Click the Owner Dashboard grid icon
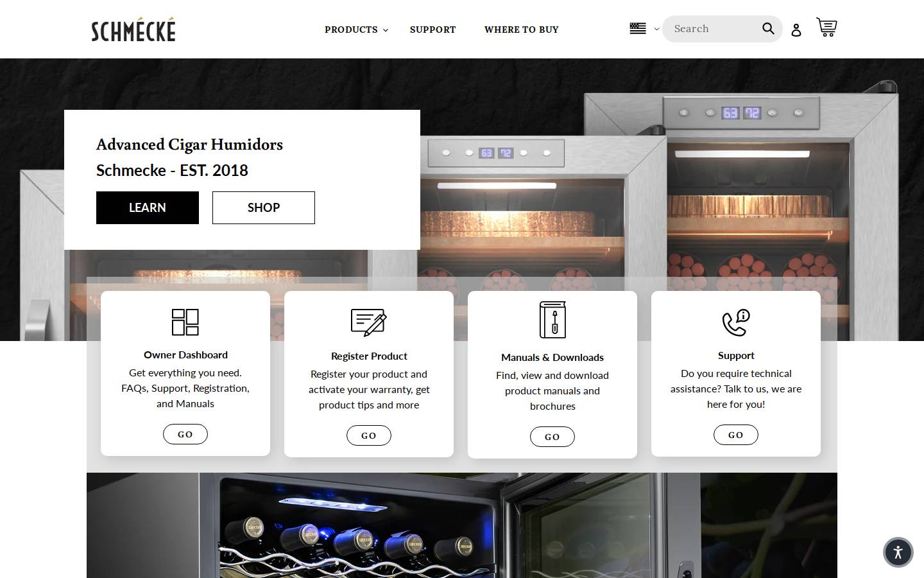 [185, 322]
